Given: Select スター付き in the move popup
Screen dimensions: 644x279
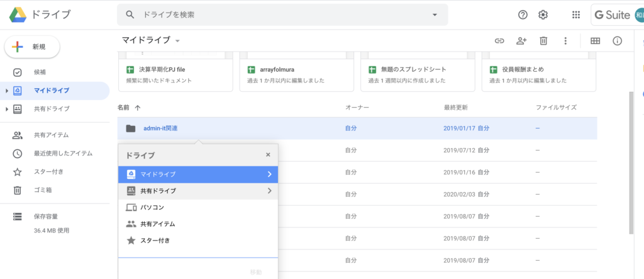Looking at the screenshot, I should (198, 241).
